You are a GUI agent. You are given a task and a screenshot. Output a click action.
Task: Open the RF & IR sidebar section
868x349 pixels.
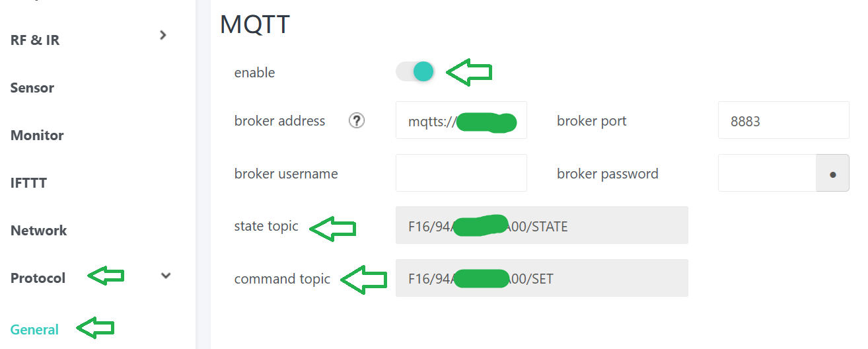tap(35, 40)
